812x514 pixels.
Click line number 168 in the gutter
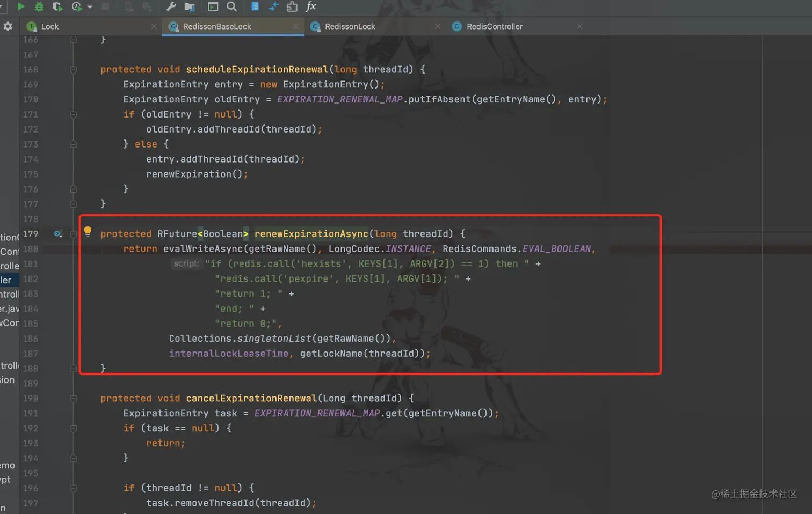coord(30,69)
